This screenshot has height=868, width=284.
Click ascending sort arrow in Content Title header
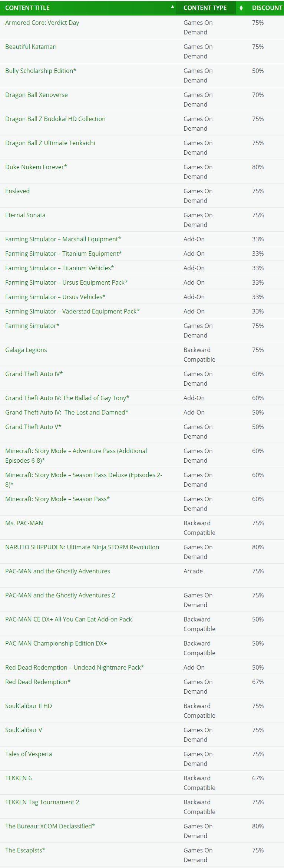pos(172,7)
